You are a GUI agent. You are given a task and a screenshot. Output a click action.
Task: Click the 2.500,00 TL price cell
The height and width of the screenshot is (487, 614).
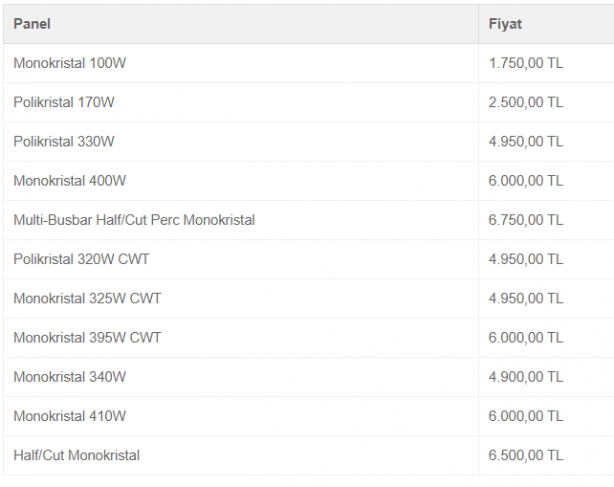[x=526, y=102]
